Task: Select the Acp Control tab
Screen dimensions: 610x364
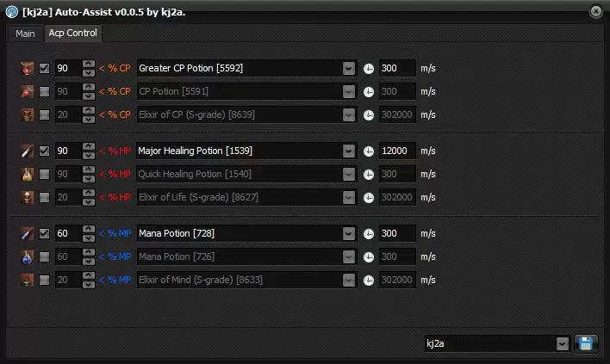Action: 73,34
